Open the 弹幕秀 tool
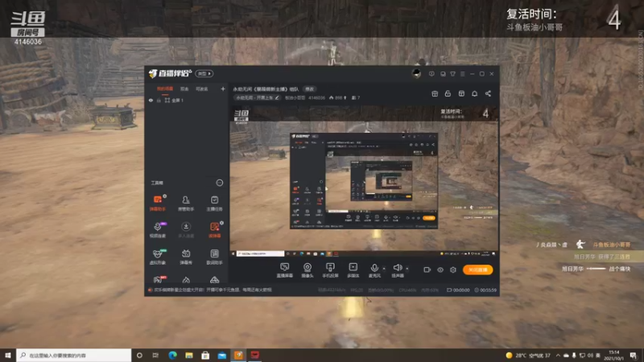This screenshot has height=362, width=644. coord(186,257)
